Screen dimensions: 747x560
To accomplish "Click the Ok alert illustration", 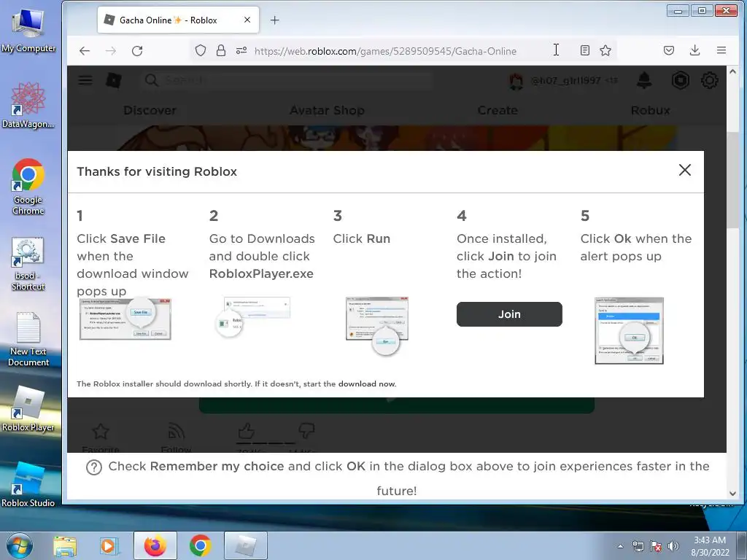I will [x=629, y=331].
